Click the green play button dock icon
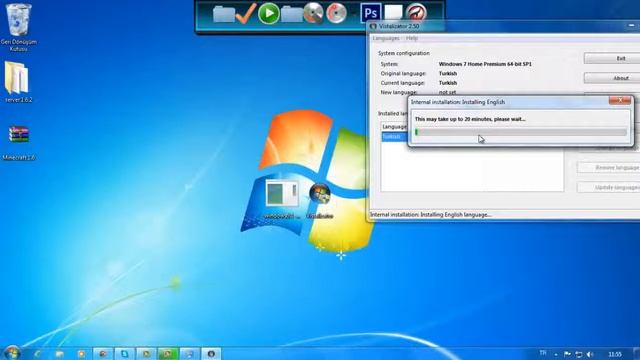Viewport: 640px width, 360px height. tap(269, 13)
